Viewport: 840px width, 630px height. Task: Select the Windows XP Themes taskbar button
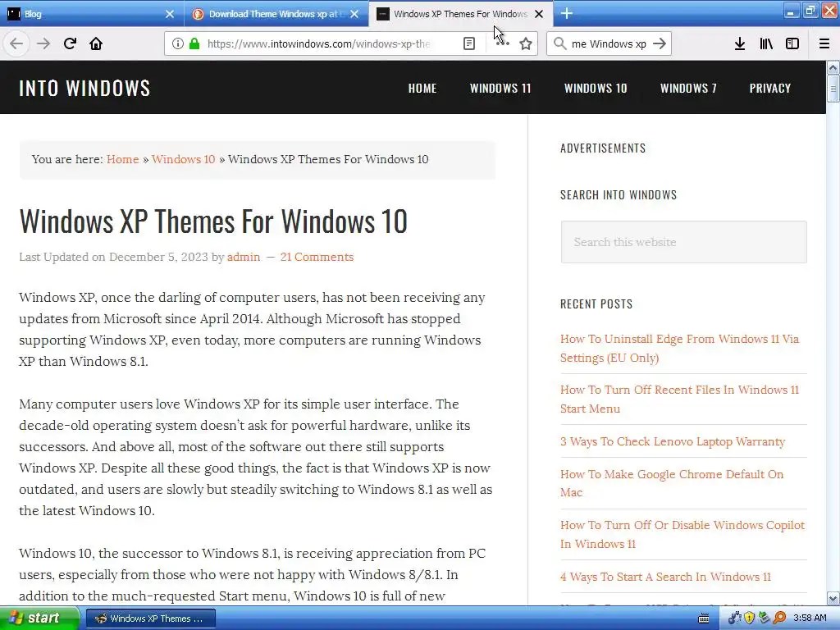pos(151,619)
